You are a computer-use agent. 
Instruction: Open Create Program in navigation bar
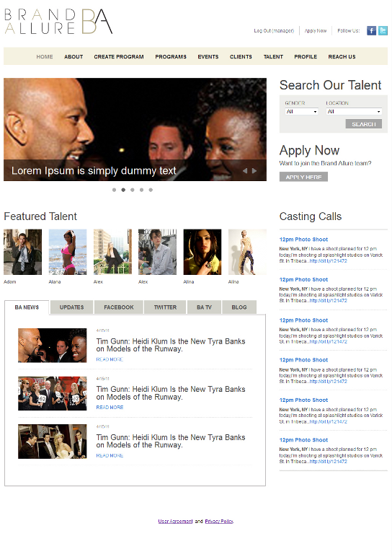click(x=119, y=57)
